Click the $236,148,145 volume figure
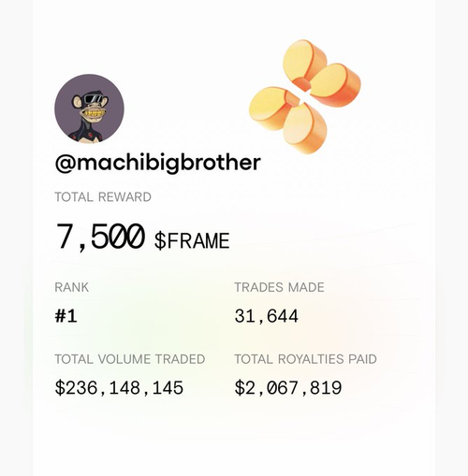The image size is (468, 476). click(119, 388)
